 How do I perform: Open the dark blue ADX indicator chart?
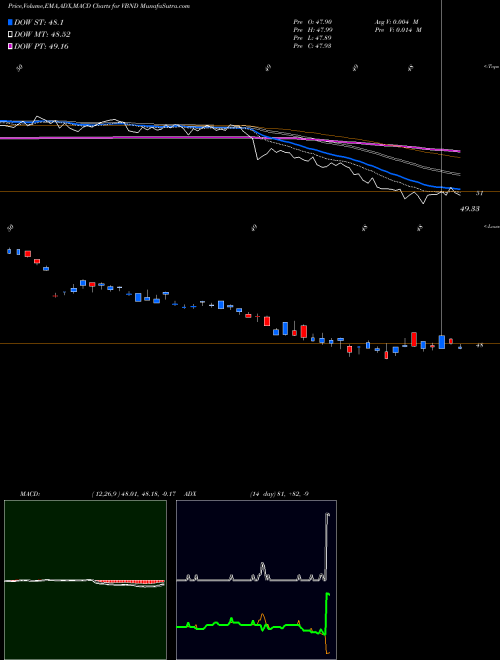pyautogui.click(x=256, y=580)
